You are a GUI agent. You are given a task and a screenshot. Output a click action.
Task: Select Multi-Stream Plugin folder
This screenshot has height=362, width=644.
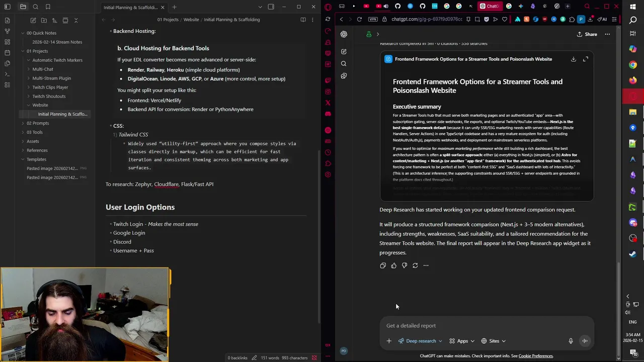(x=51, y=78)
